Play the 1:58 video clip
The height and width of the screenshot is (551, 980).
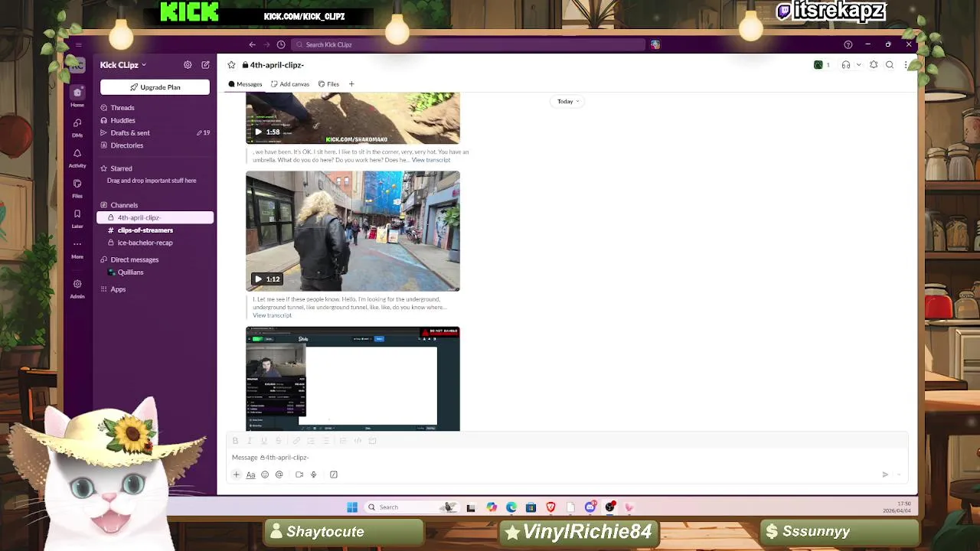point(258,132)
